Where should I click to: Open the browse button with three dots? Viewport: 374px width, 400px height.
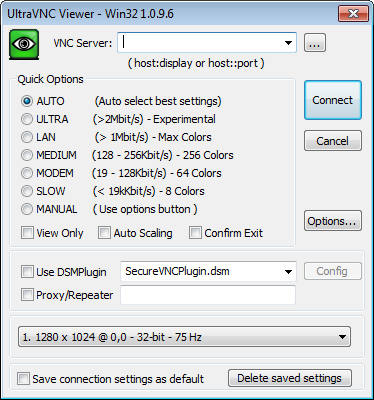click(315, 43)
